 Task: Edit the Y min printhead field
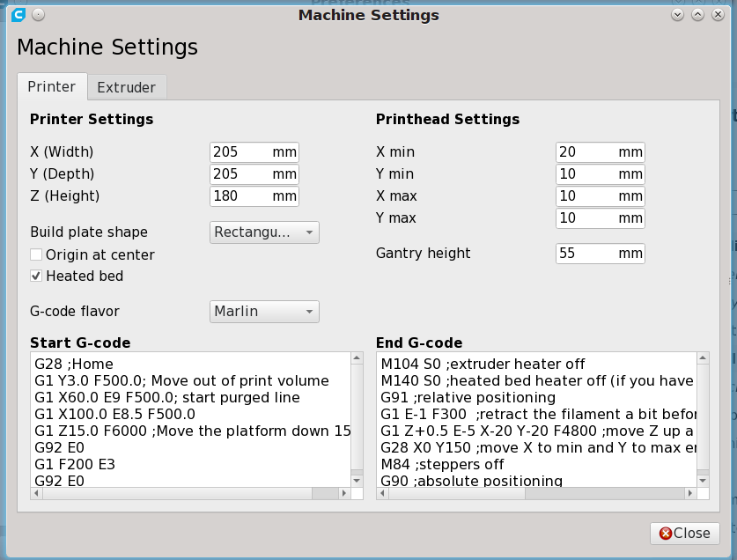coord(601,174)
